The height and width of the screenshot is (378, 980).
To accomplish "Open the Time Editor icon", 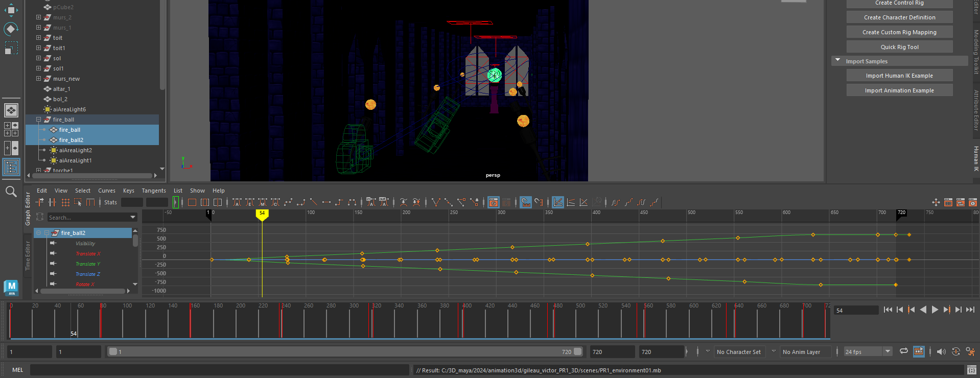I will [x=973, y=202].
